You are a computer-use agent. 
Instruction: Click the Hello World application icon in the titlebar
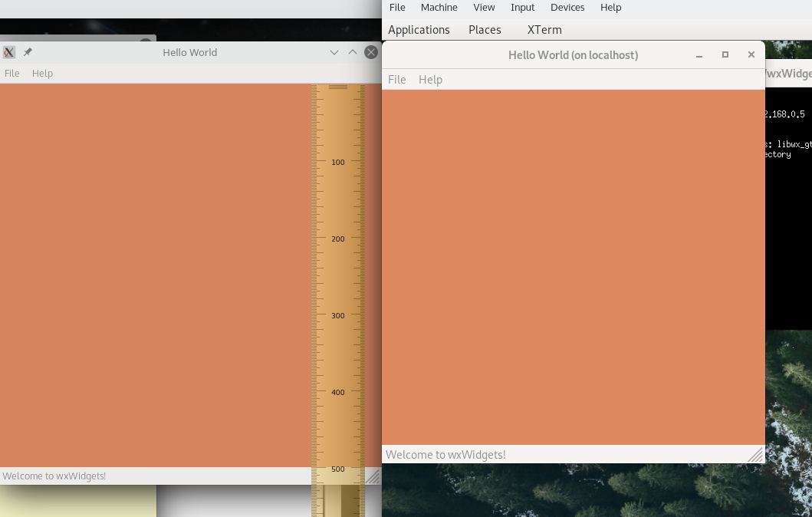[x=8, y=52]
